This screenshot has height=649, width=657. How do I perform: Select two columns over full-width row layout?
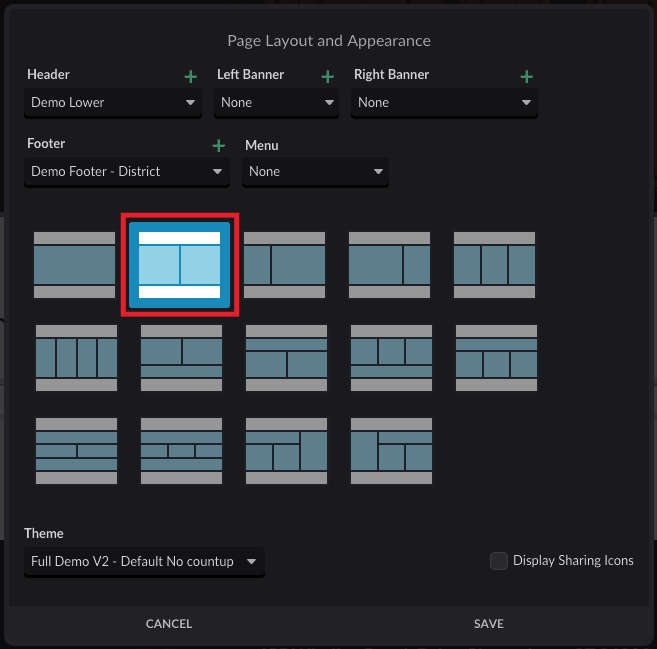(181, 358)
